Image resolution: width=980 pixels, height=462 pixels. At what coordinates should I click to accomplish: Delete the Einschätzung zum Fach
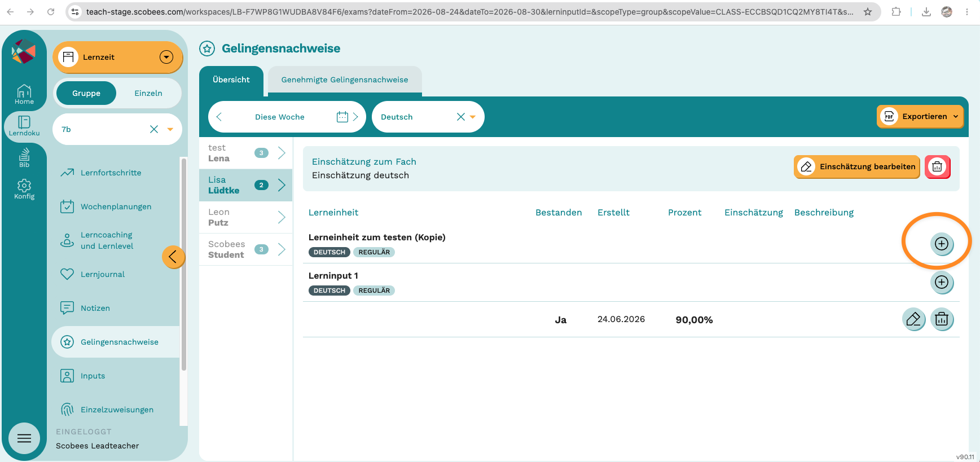pos(937,166)
